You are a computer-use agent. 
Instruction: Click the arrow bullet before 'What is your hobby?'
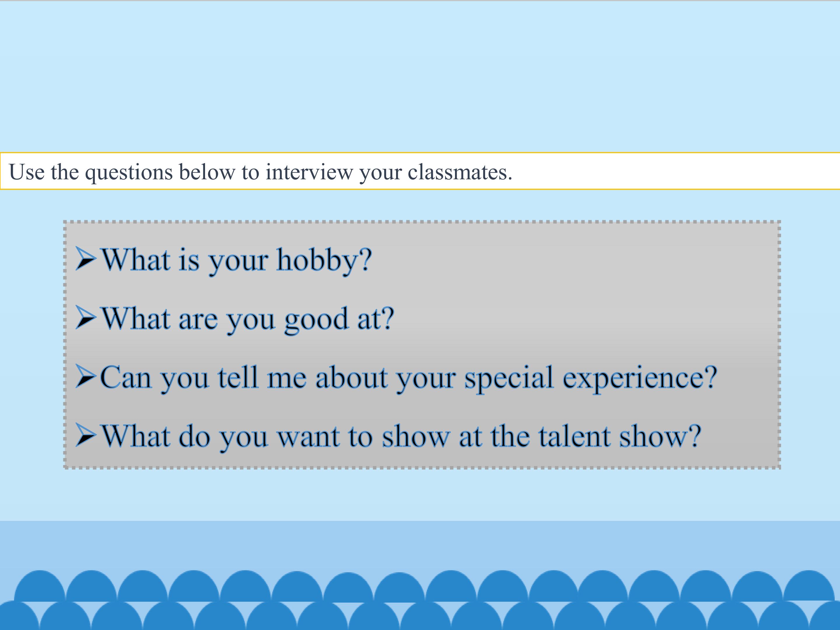[85, 259]
